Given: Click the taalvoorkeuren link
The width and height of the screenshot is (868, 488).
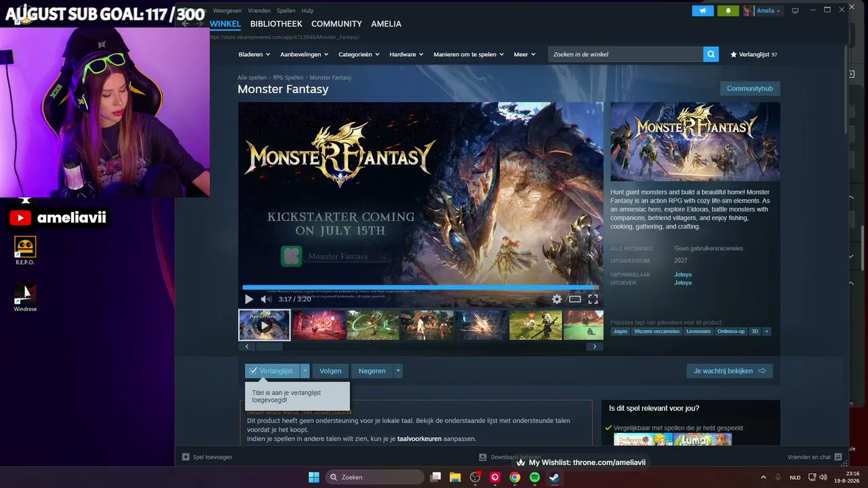Looking at the screenshot, I should coord(419,439).
